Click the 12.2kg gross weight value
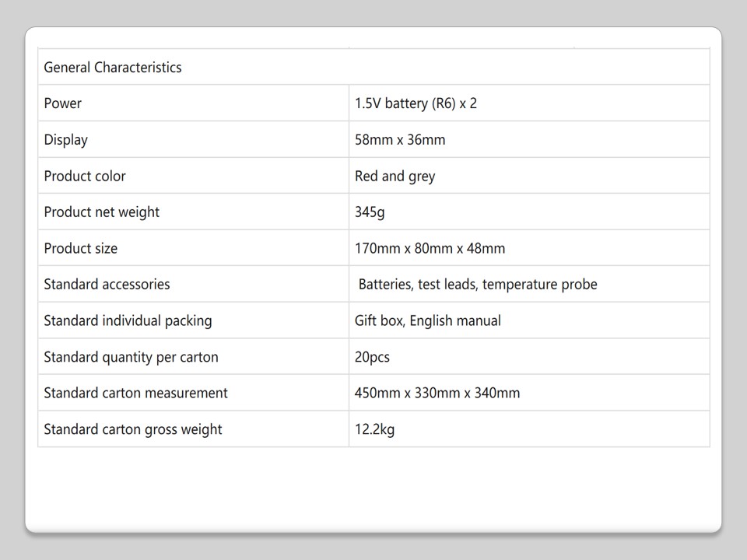 pos(374,429)
